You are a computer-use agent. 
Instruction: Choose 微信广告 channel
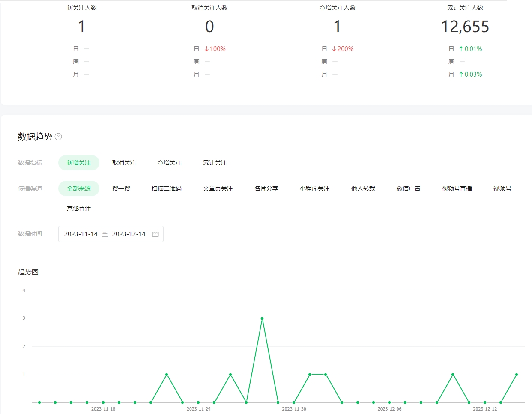pyautogui.click(x=409, y=188)
